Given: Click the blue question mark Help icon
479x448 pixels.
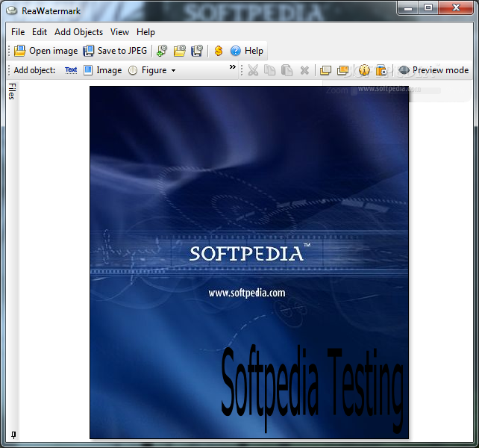Looking at the screenshot, I should (x=236, y=51).
